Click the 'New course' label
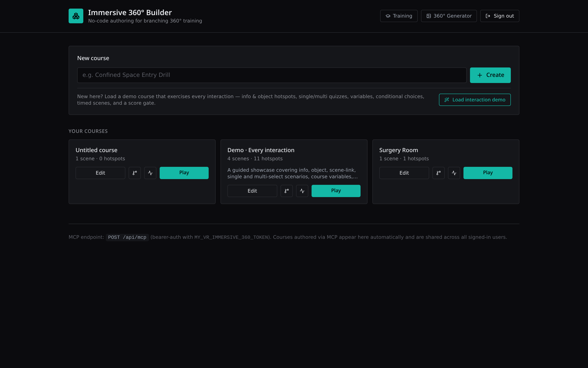Screen dimensions: 588x368 tap(93, 58)
